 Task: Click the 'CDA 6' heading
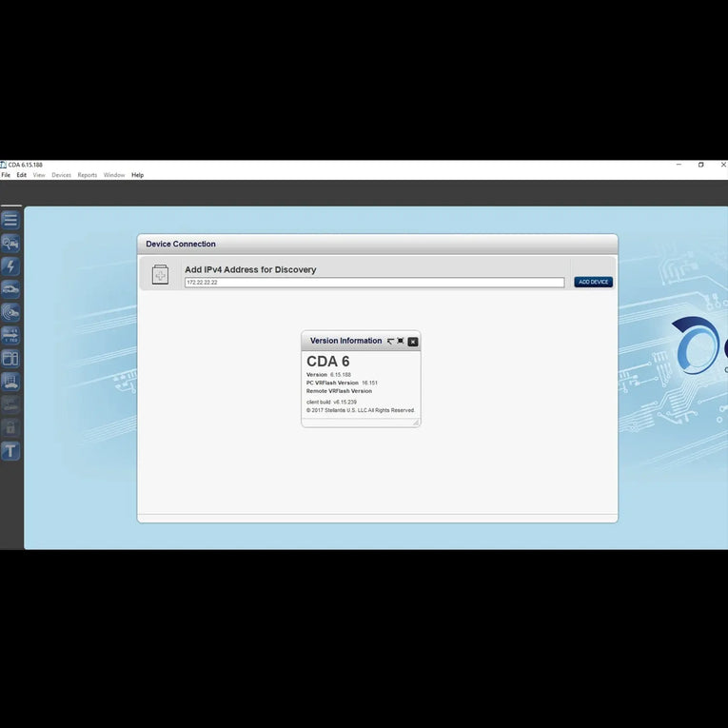pyautogui.click(x=327, y=362)
